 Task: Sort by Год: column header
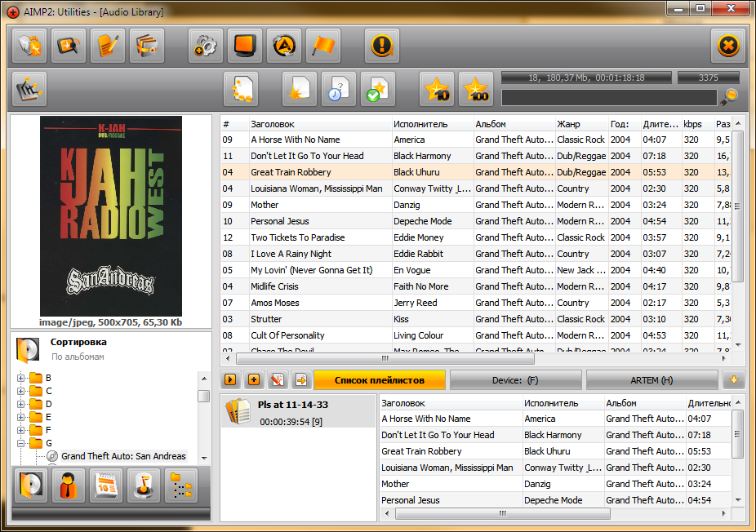coord(625,124)
